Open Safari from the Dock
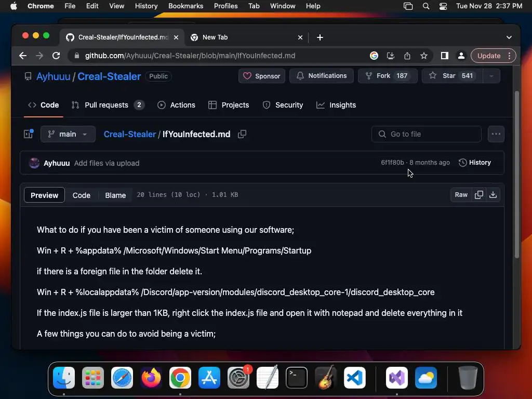This screenshot has width=532, height=399. [122, 378]
